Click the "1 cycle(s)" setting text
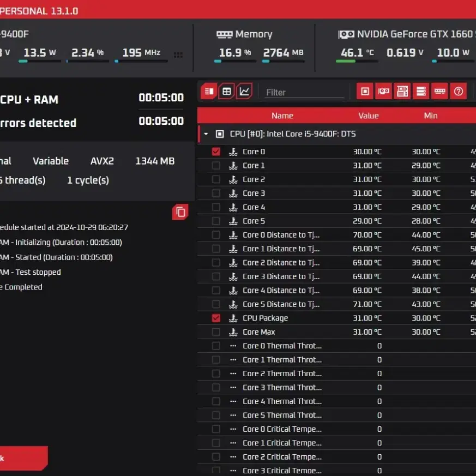Screen dimensions: 476x476 click(x=88, y=180)
